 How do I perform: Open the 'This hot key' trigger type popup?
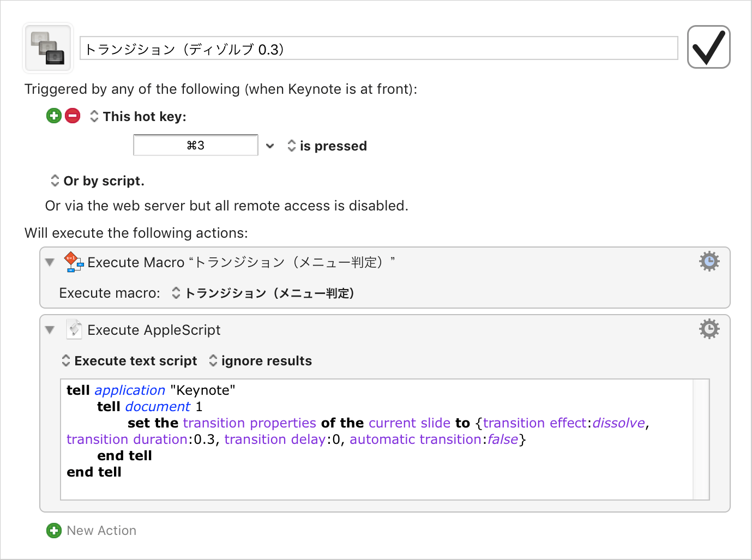[139, 116]
